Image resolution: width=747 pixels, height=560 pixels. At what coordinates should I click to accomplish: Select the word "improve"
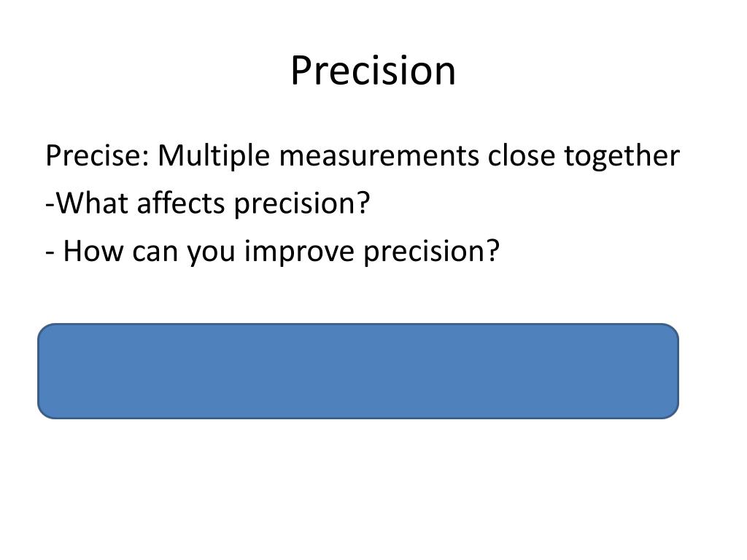click(299, 252)
